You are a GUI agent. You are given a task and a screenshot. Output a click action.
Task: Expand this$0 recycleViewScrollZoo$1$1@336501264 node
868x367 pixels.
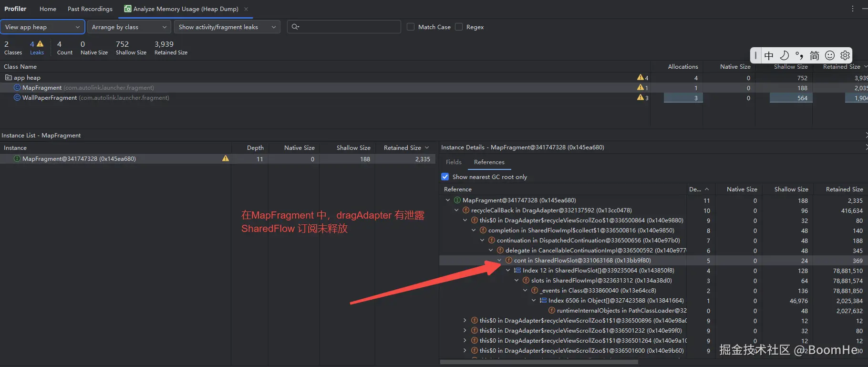coord(465,341)
